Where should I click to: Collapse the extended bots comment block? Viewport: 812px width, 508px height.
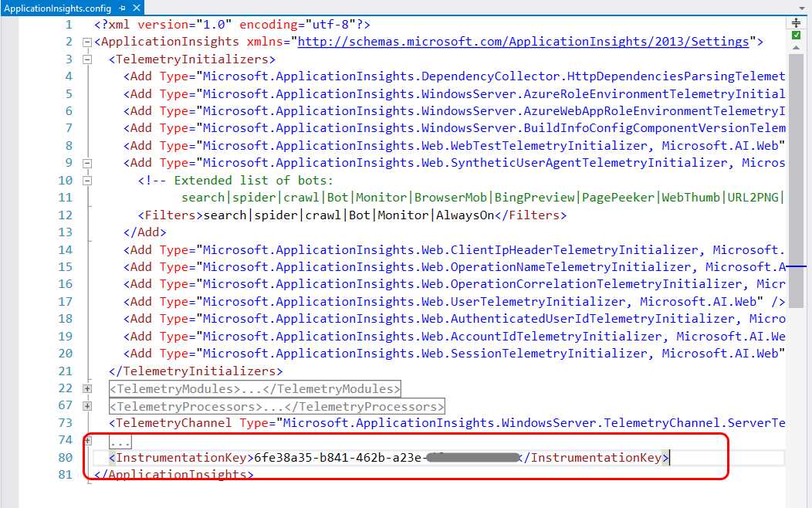[87, 180]
